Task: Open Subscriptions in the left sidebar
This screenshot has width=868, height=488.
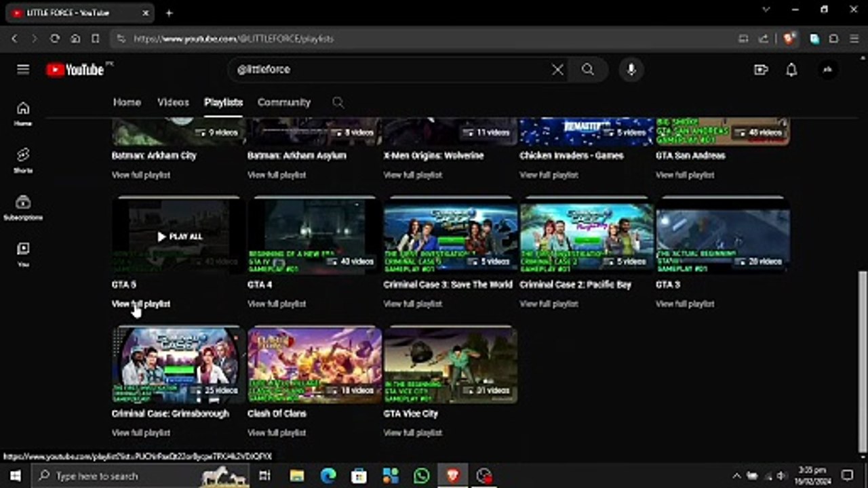Action: (23, 207)
